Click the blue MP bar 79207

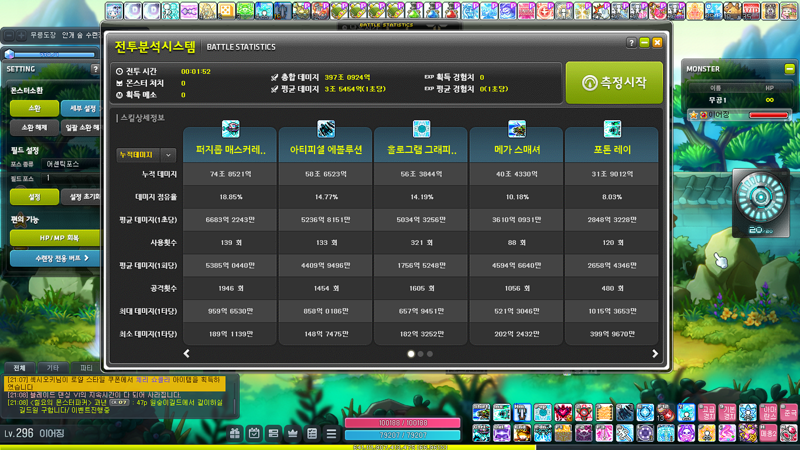[x=403, y=435]
